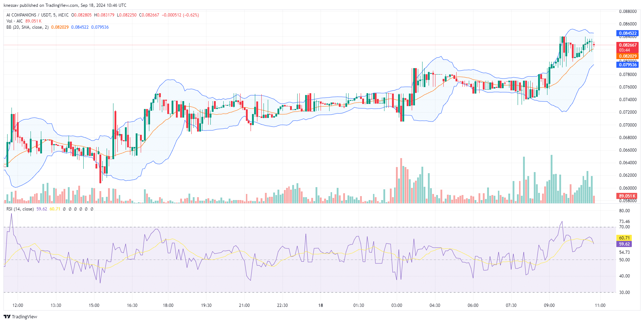Click the 0.068000 price scale tick
644x323 pixels.
point(627,138)
